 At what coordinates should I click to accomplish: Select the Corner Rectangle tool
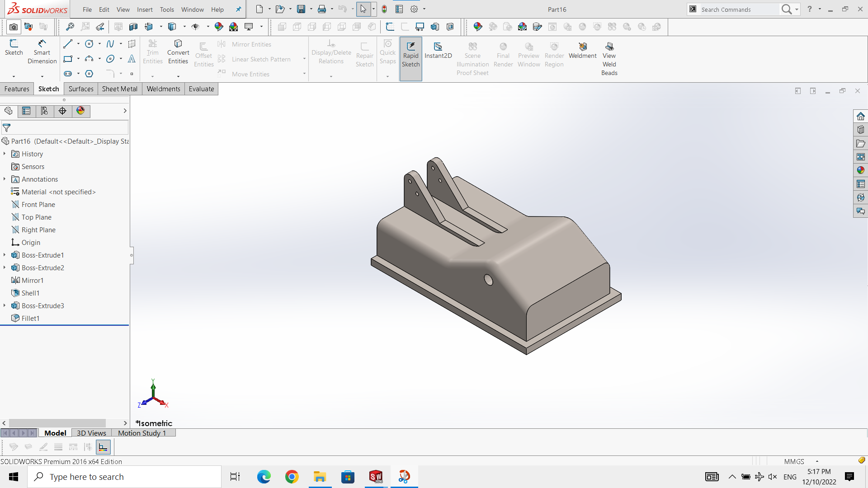click(x=68, y=59)
